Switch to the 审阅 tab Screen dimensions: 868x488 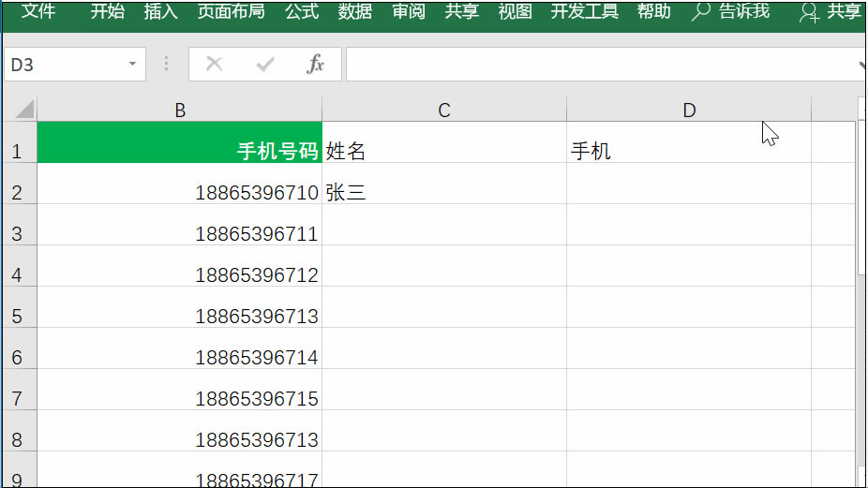[409, 11]
